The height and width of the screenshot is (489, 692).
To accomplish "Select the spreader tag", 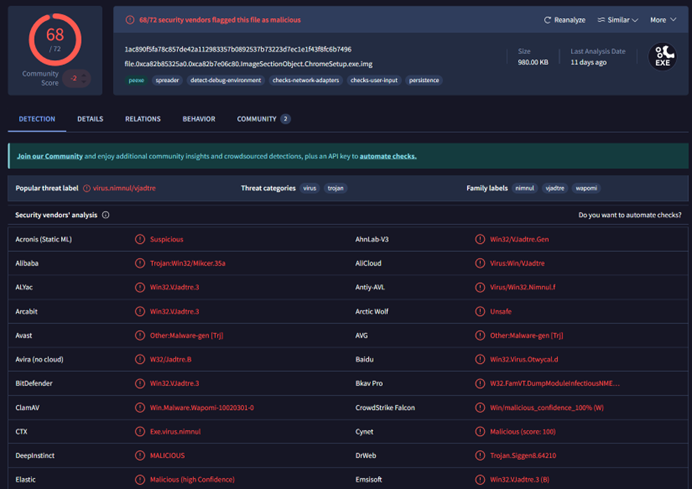I will pyautogui.click(x=167, y=80).
